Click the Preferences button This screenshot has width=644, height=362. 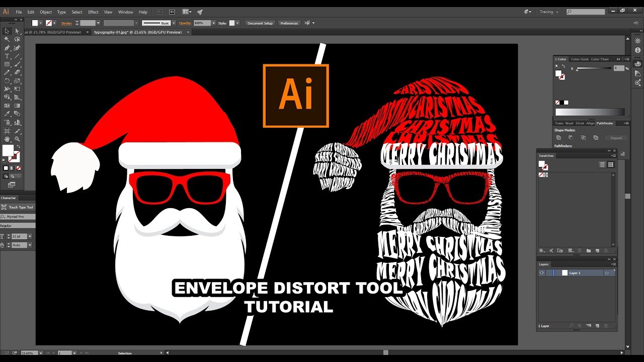(289, 23)
